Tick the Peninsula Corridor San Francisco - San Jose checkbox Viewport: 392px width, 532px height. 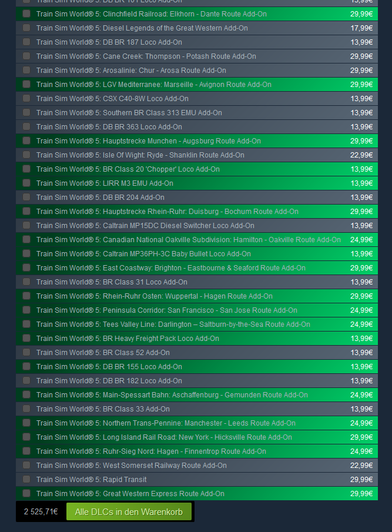(26, 310)
